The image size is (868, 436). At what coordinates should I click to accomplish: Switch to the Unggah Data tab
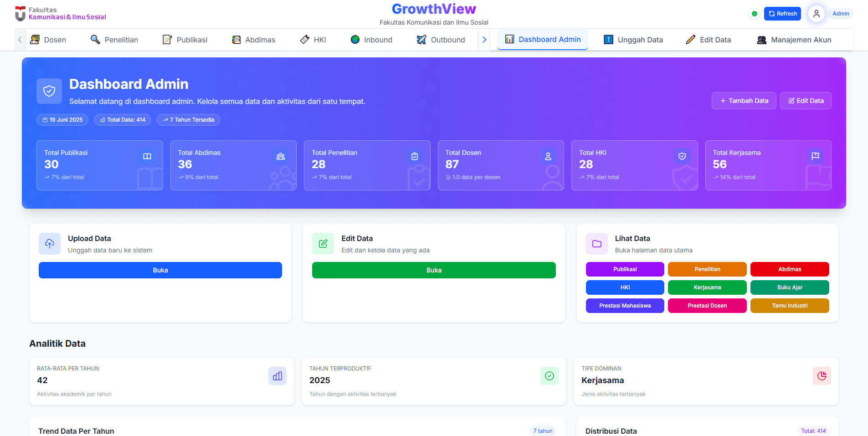[633, 40]
